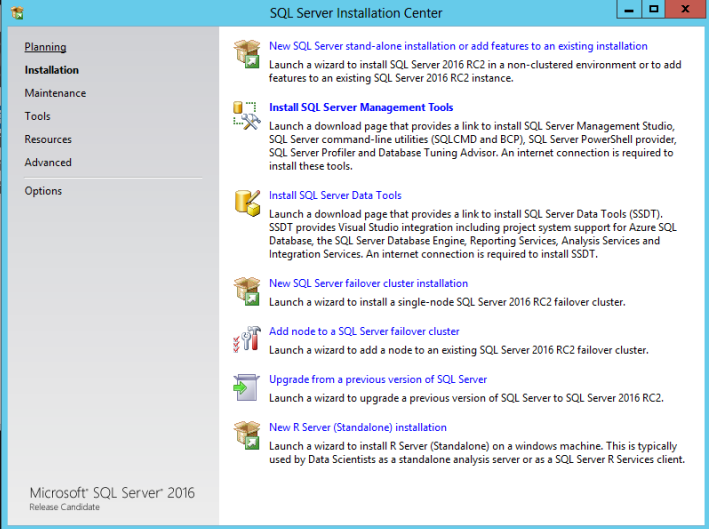Image resolution: width=709 pixels, height=529 pixels.
Task: Open the Planning section
Action: (x=45, y=47)
